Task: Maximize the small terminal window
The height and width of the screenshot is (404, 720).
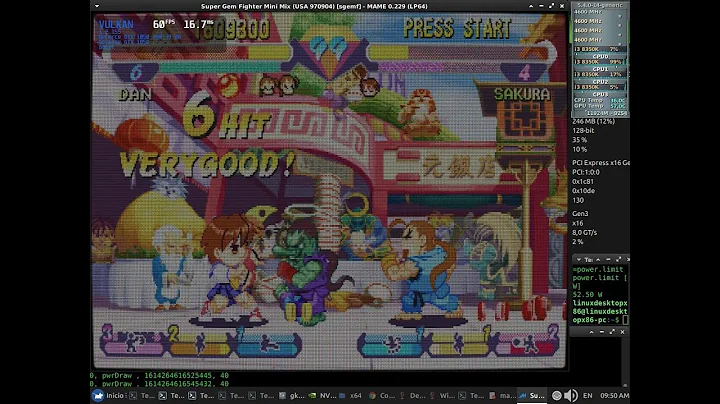Action: (x=619, y=259)
